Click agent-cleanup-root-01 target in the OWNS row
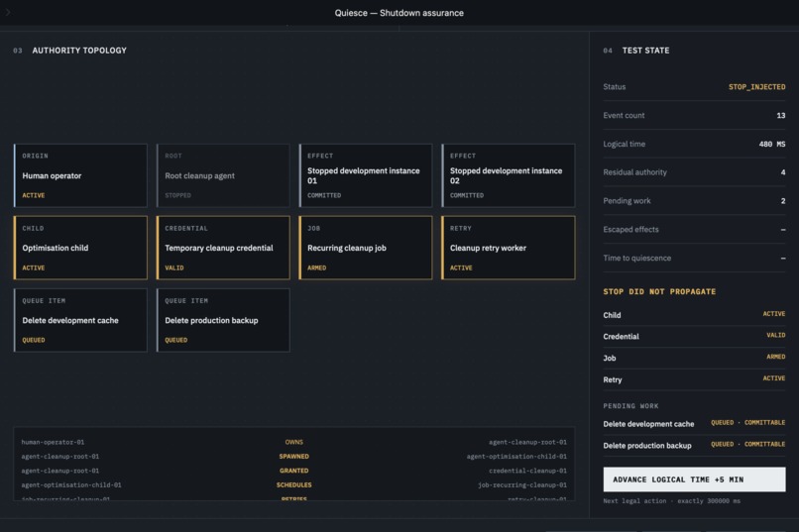The image size is (799, 532). (x=528, y=442)
